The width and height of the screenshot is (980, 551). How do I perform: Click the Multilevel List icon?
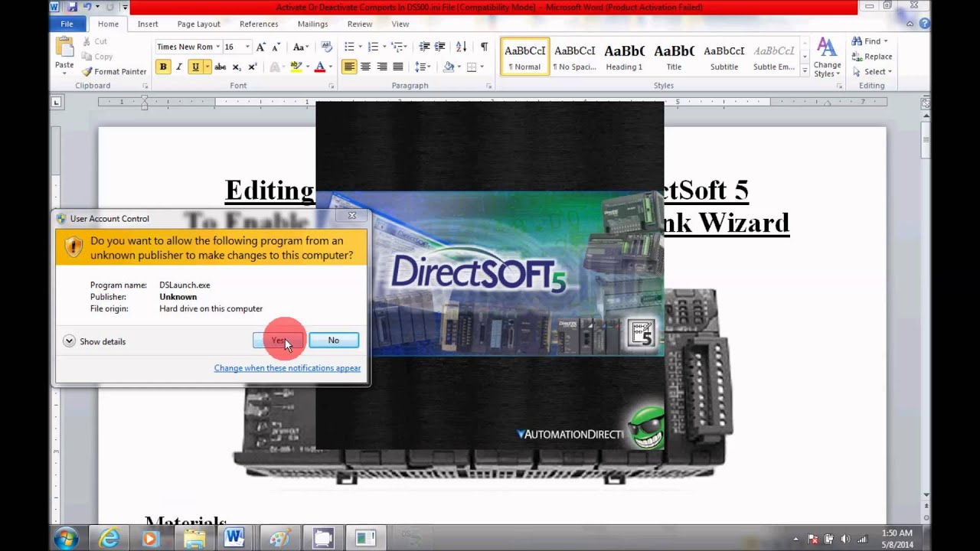(x=398, y=47)
